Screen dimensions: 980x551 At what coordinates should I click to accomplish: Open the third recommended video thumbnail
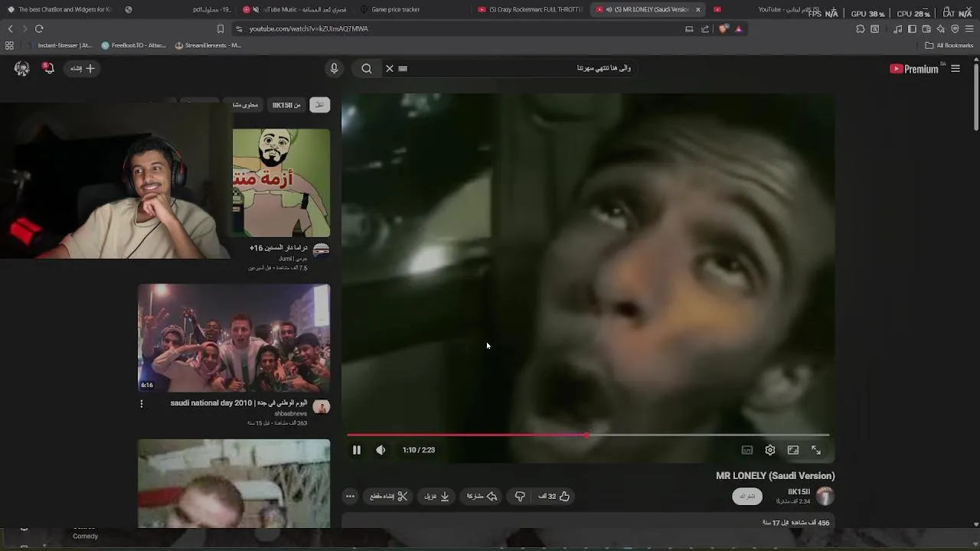234,483
